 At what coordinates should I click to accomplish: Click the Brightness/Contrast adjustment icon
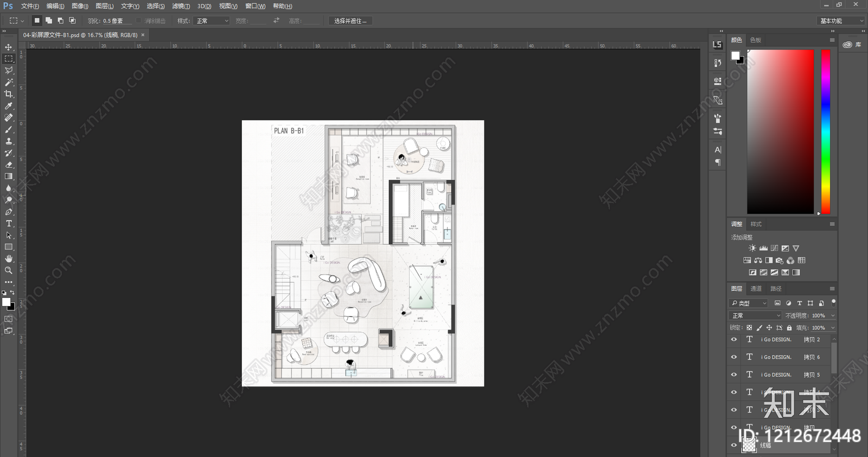tap(752, 248)
